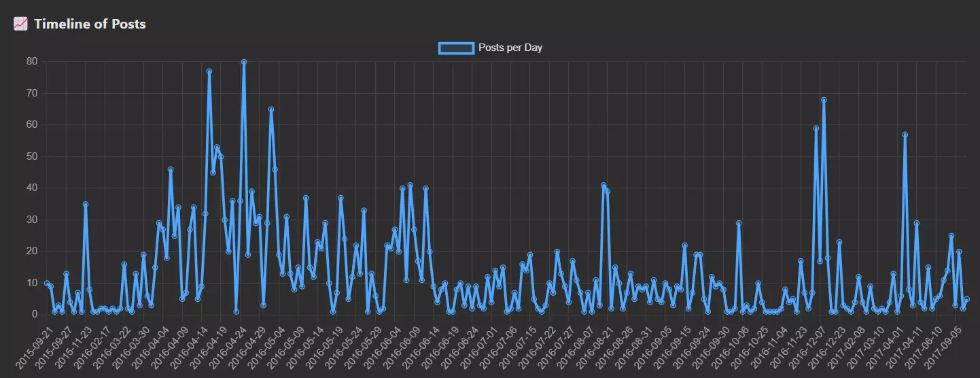Image resolution: width=980 pixels, height=378 pixels.
Task: Click the highest data point at 80 posts
Action: pos(244,62)
